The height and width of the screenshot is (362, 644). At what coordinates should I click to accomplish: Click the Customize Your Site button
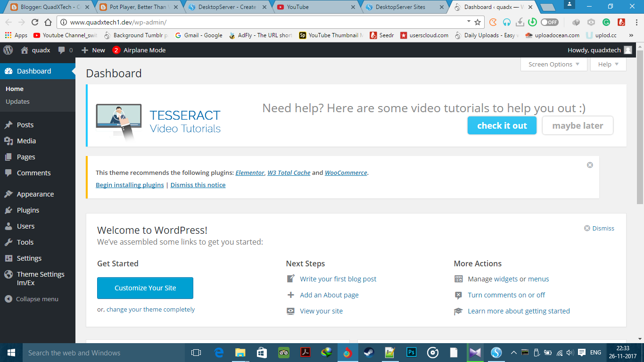coord(145,288)
